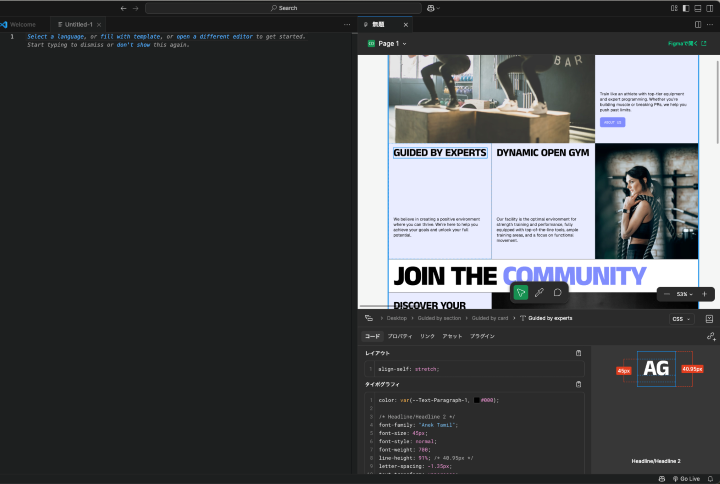The width and height of the screenshot is (720, 484).
Task: Expand the Copilot dropdown chevron
Action: click(x=439, y=8)
